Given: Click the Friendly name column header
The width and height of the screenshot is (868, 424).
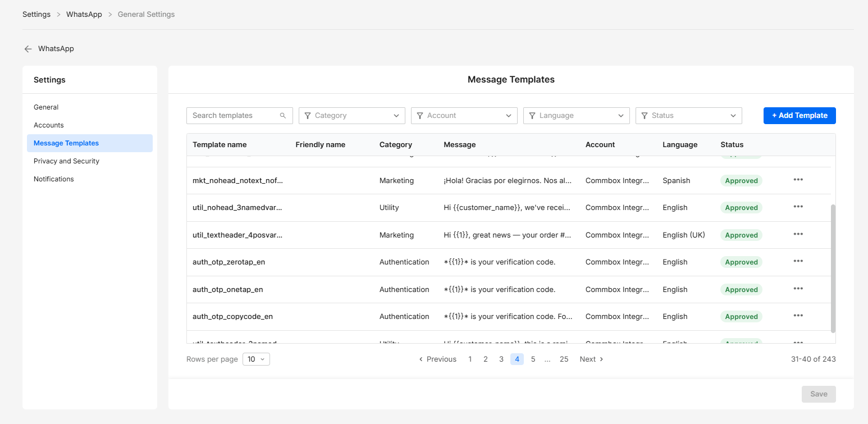Looking at the screenshot, I should click(x=321, y=145).
